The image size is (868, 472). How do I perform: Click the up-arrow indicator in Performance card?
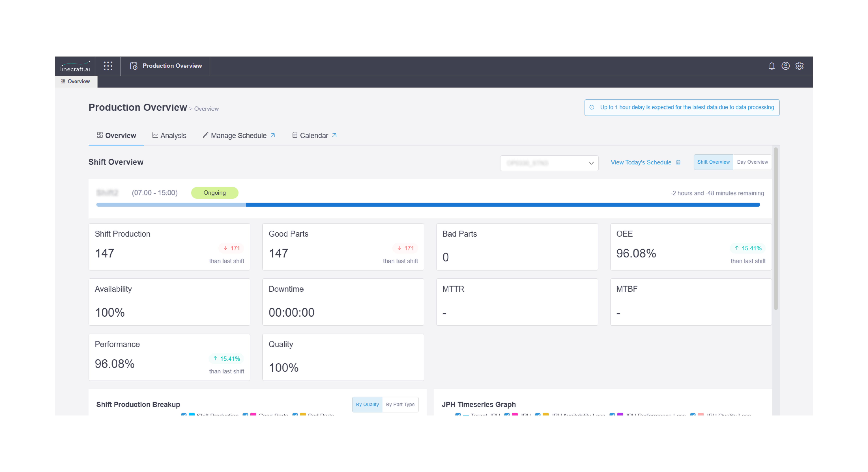coord(215,359)
